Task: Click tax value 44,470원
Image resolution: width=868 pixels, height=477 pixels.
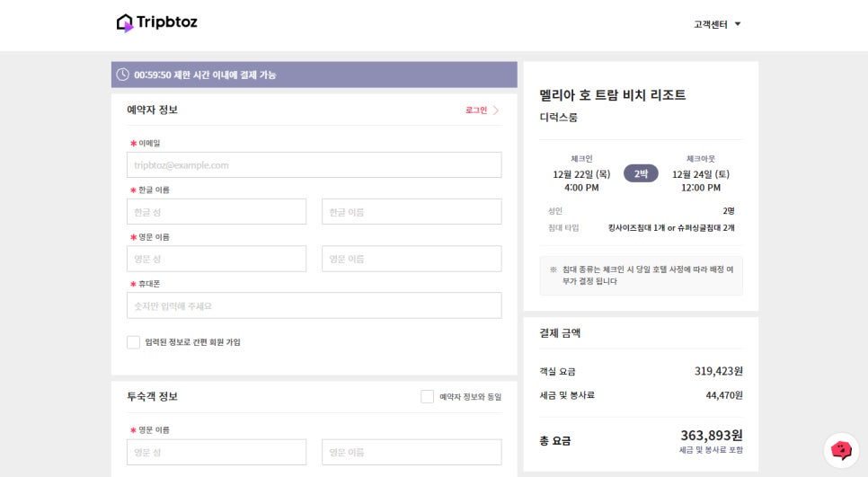Action: pos(724,395)
